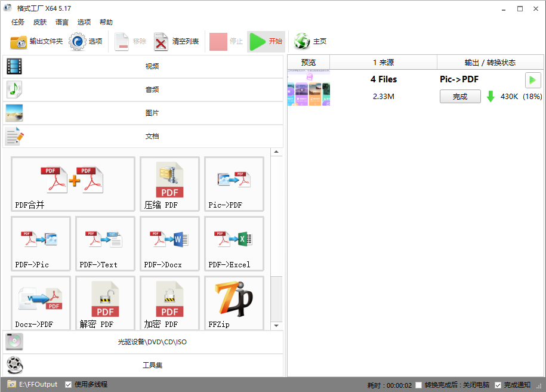546x392 pixels.
Task: Select the PDF->Text conversion tool
Action: click(x=105, y=243)
